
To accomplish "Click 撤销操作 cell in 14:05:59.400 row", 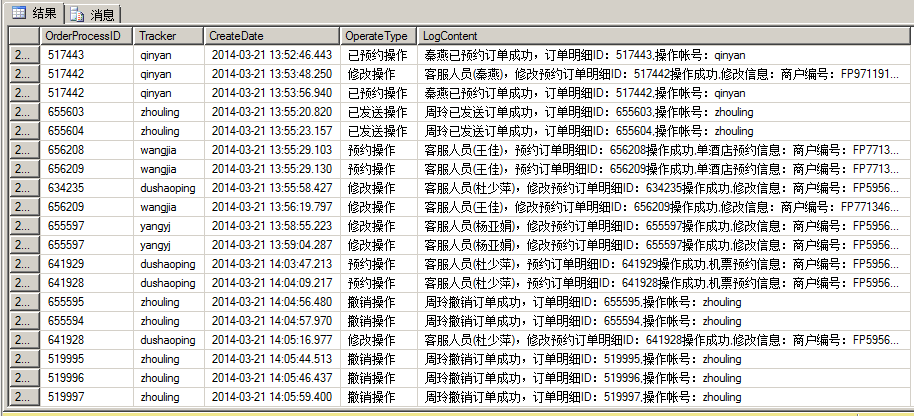I will click(379, 397).
